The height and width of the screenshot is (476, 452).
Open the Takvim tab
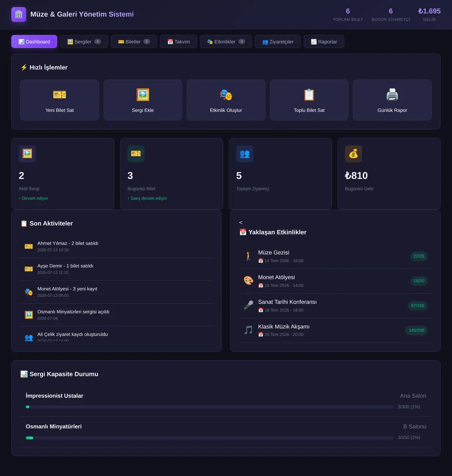(x=179, y=41)
